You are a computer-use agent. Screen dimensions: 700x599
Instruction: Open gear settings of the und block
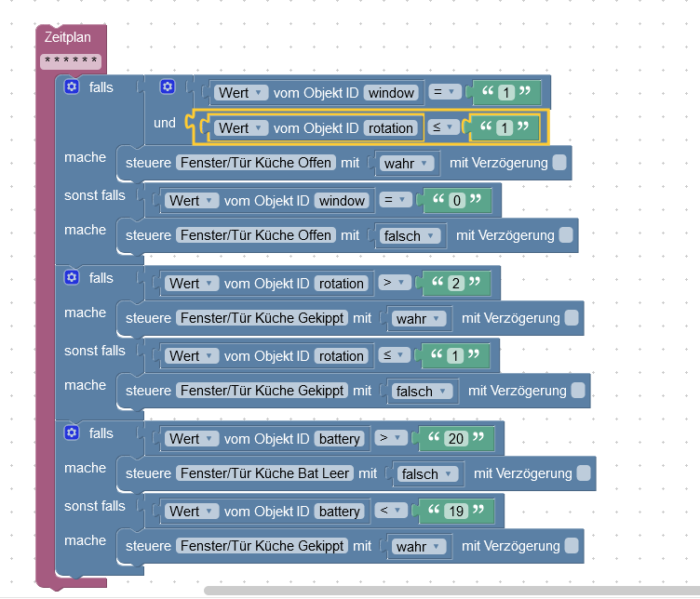point(168,87)
